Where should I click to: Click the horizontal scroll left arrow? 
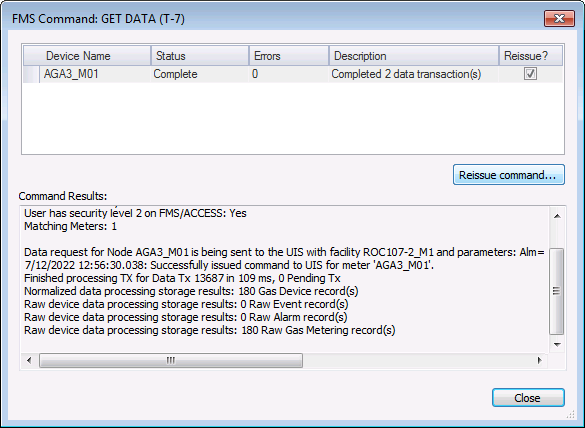click(x=29, y=360)
